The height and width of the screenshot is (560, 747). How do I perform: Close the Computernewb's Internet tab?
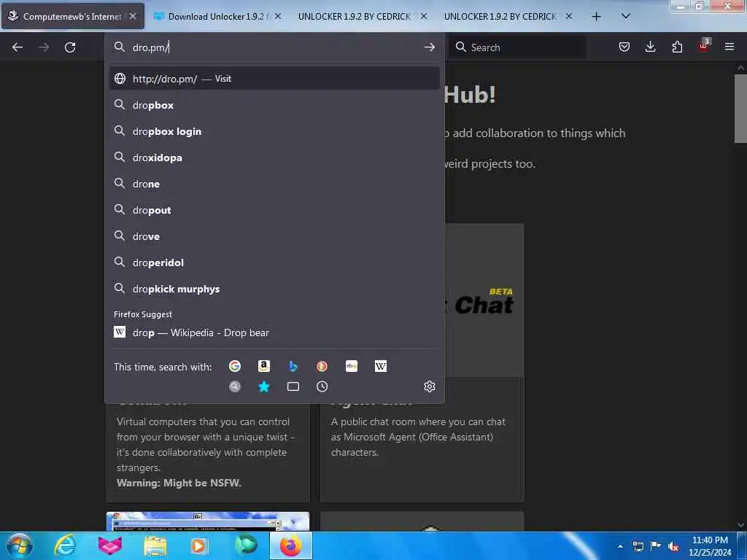coord(133,16)
